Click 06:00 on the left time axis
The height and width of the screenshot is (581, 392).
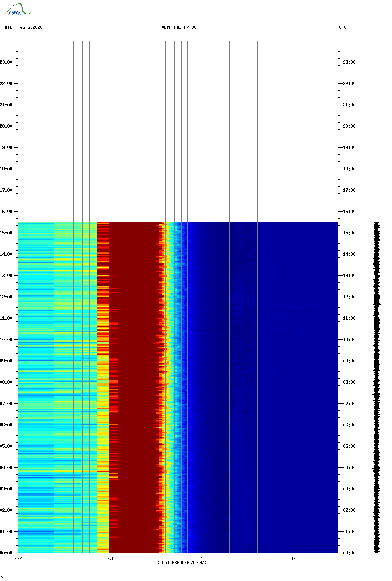tap(6, 425)
